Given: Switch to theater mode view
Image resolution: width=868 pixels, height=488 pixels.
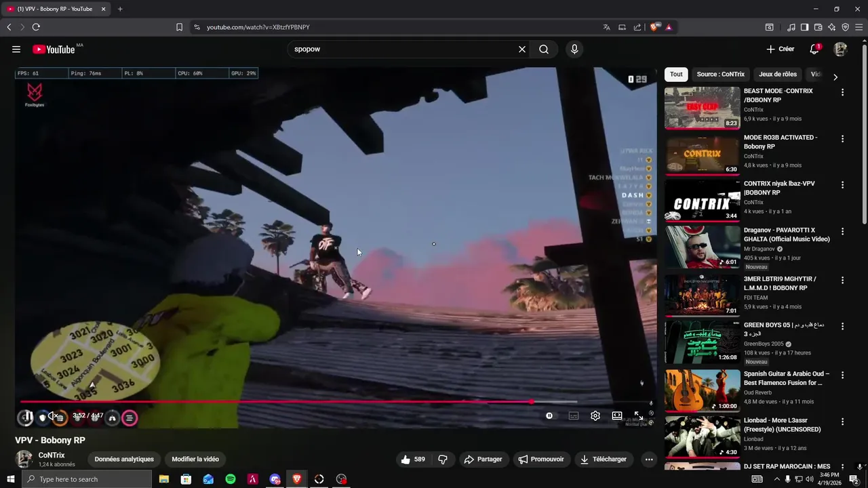Looking at the screenshot, I should pos(617,415).
